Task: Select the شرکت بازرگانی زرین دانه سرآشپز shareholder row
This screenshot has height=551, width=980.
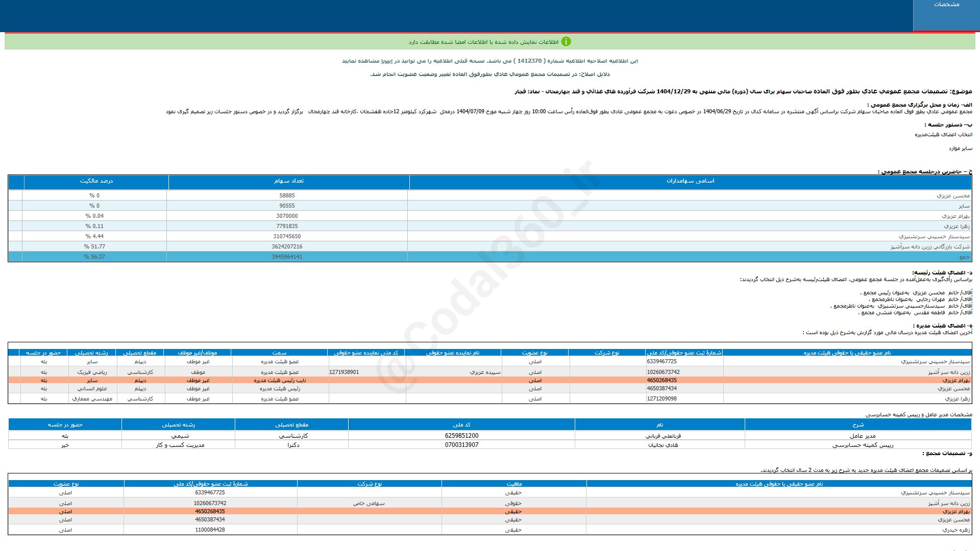Action: [929, 247]
